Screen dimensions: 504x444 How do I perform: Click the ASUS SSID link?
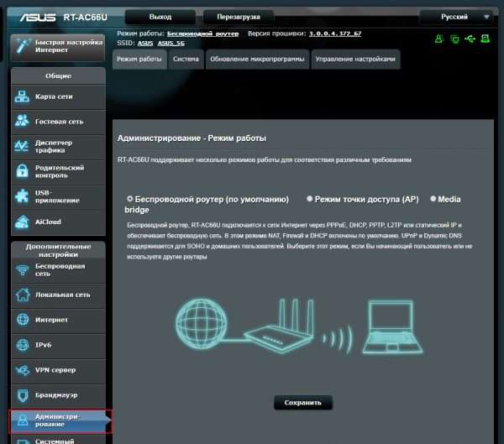click(145, 43)
